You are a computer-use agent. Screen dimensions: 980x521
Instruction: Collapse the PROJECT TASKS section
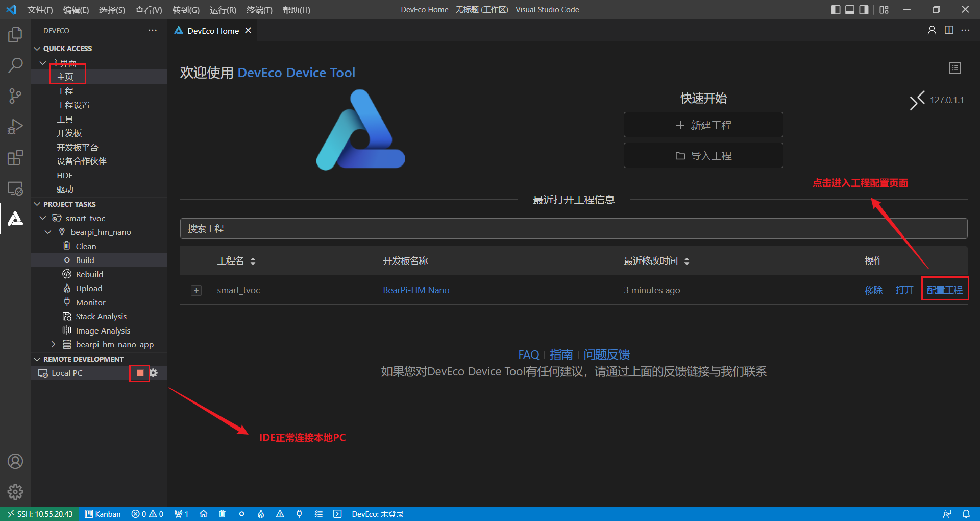click(x=37, y=204)
